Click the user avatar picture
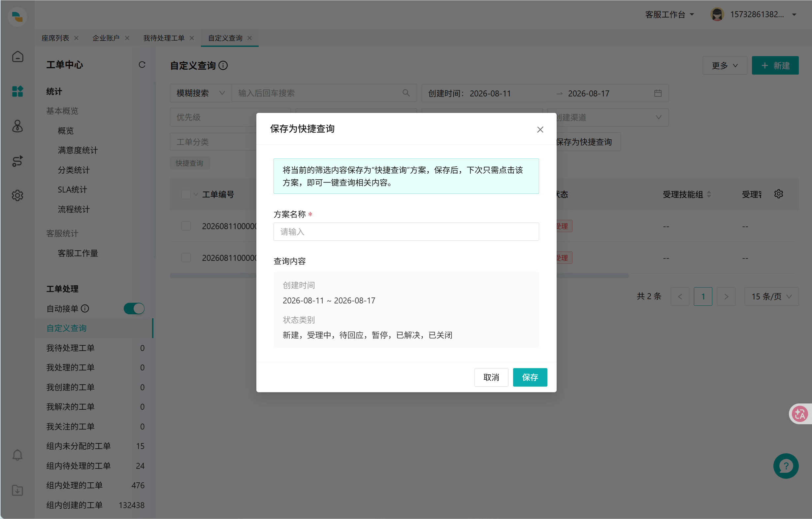Screen dimensions: 812x519 [717, 15]
